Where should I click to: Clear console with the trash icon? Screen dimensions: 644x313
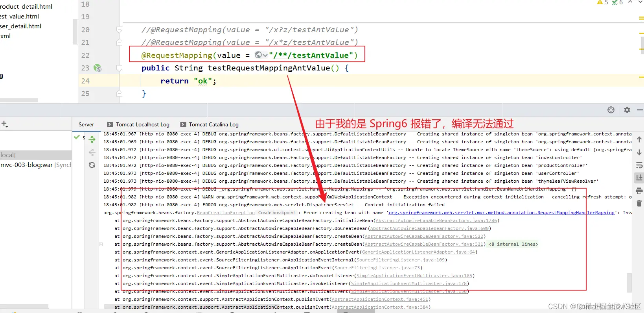pyautogui.click(x=639, y=204)
